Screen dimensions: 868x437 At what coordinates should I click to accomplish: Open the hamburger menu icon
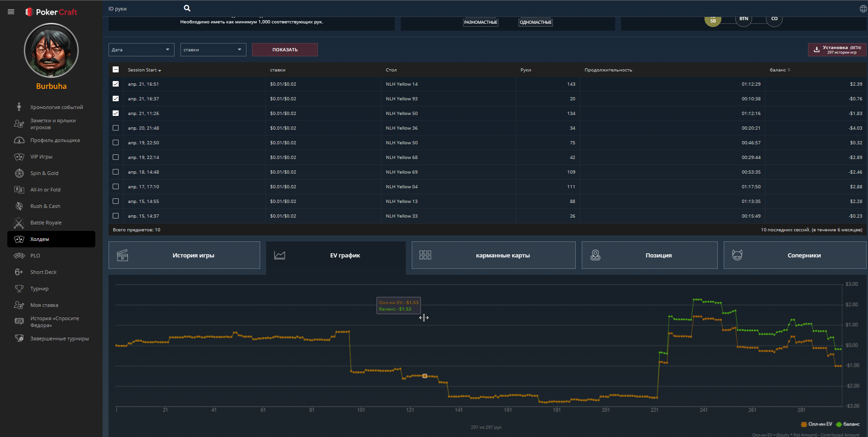pos(11,12)
